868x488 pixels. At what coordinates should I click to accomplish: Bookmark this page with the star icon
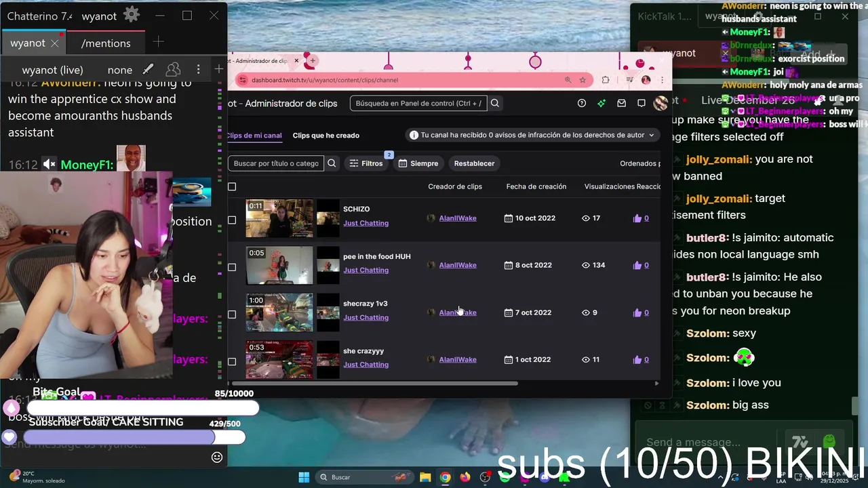tap(583, 80)
